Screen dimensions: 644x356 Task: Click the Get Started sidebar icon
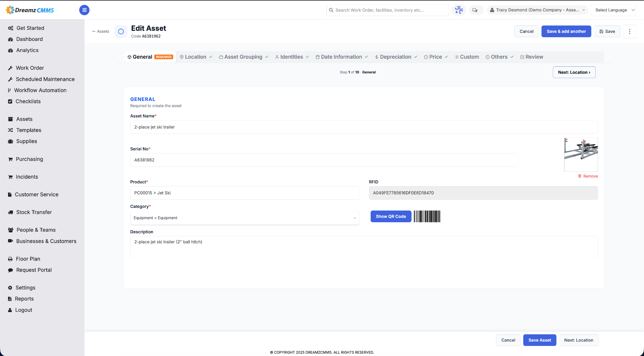[x=10, y=28]
